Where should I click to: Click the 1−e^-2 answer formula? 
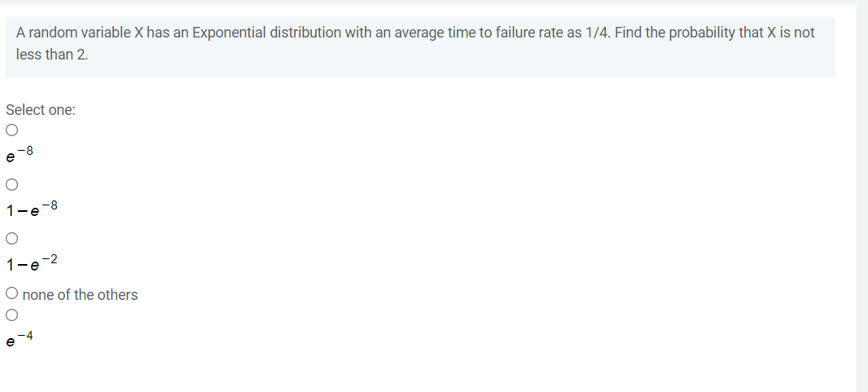(32, 262)
